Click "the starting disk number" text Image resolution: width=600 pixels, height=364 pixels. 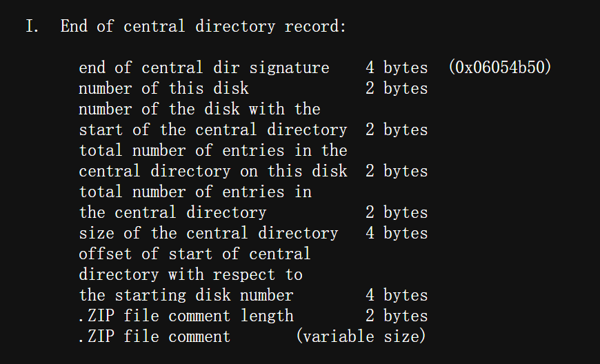tap(186, 295)
